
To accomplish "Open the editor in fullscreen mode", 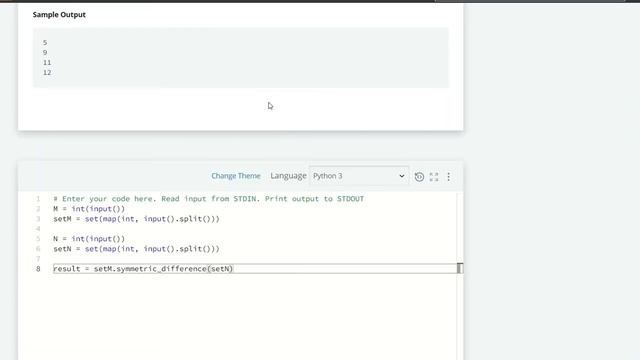I will click(434, 177).
